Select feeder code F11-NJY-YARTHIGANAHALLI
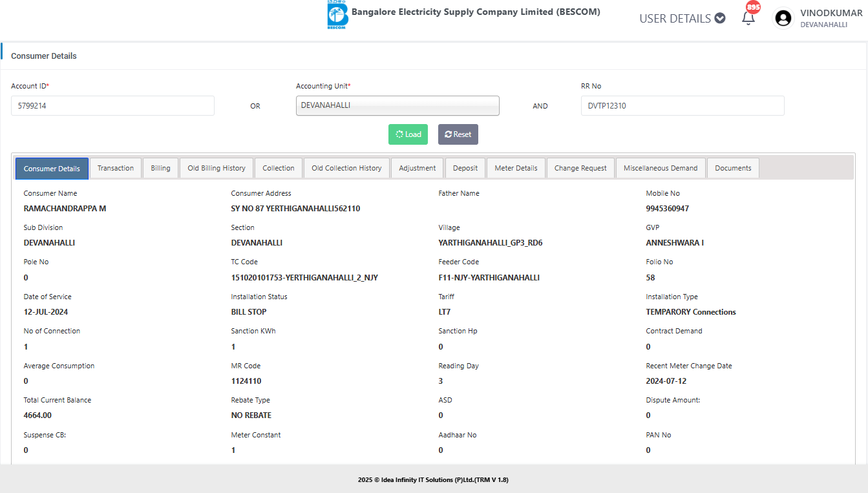868x493 pixels. pos(489,278)
